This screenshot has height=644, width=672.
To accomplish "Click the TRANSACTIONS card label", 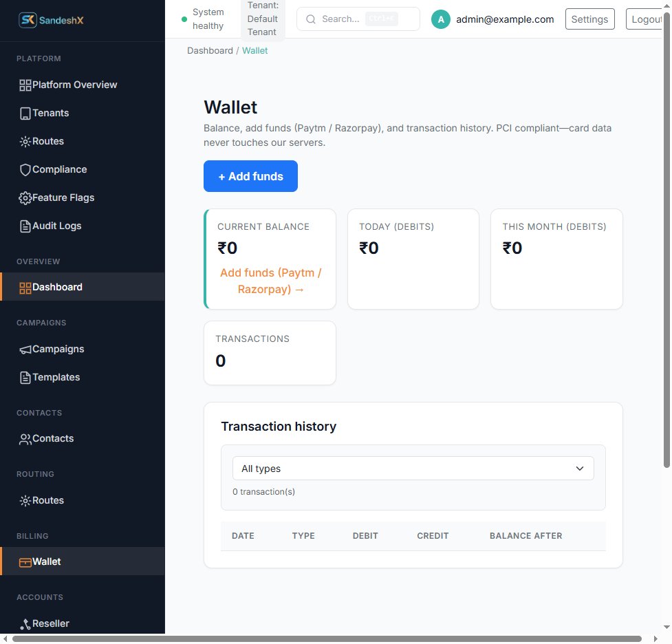I will 252,339.
